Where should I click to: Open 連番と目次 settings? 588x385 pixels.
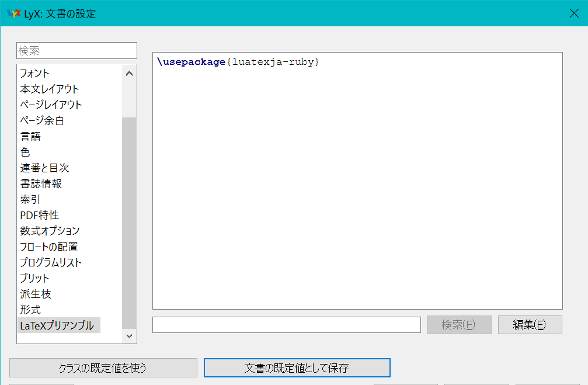(44, 168)
